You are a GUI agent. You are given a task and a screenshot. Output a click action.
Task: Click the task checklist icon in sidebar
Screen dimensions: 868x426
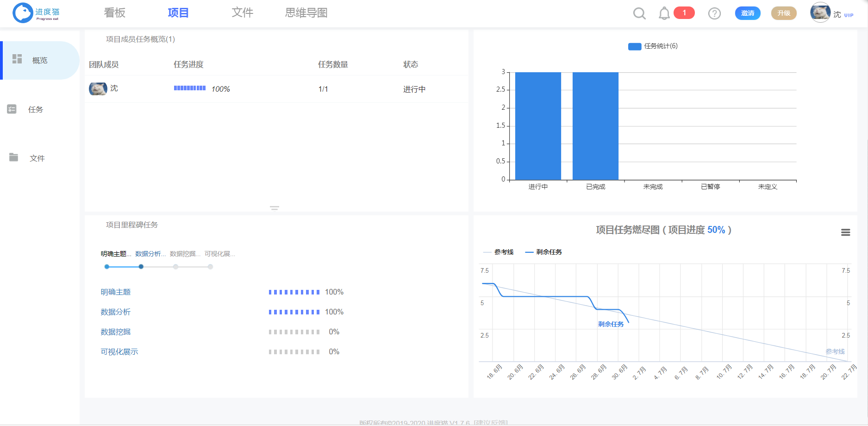12,109
